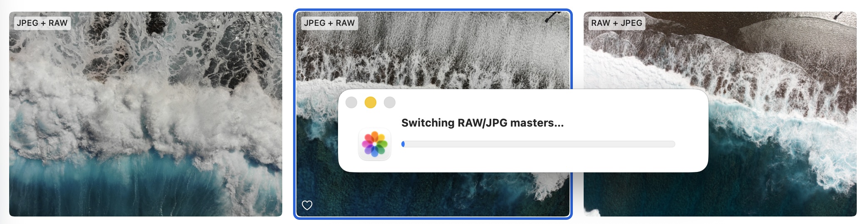Viewport: 868px width, 224px height.
Task: Minimize the progress dialog with the yellow button
Action: 370,102
